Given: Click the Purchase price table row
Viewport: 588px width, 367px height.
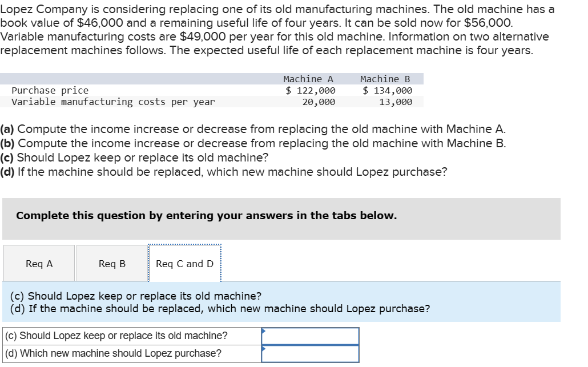Looking at the screenshot, I should pyautogui.click(x=51, y=90).
